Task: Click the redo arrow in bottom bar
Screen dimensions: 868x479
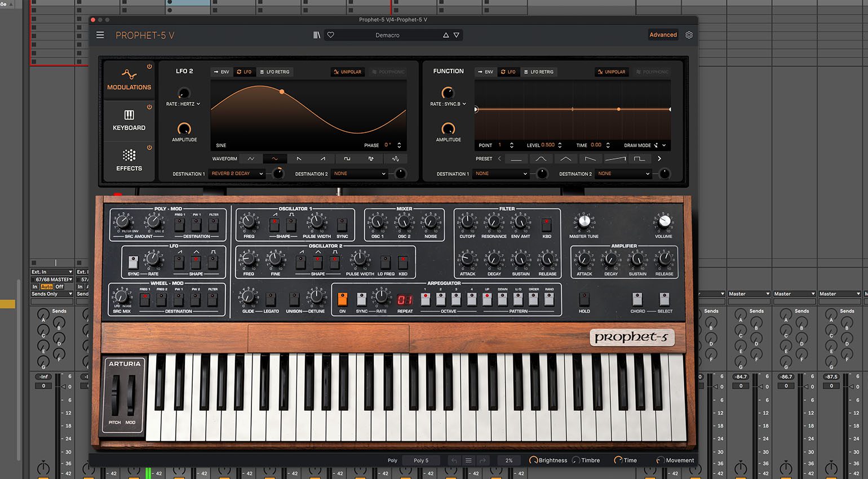Action: [482, 460]
